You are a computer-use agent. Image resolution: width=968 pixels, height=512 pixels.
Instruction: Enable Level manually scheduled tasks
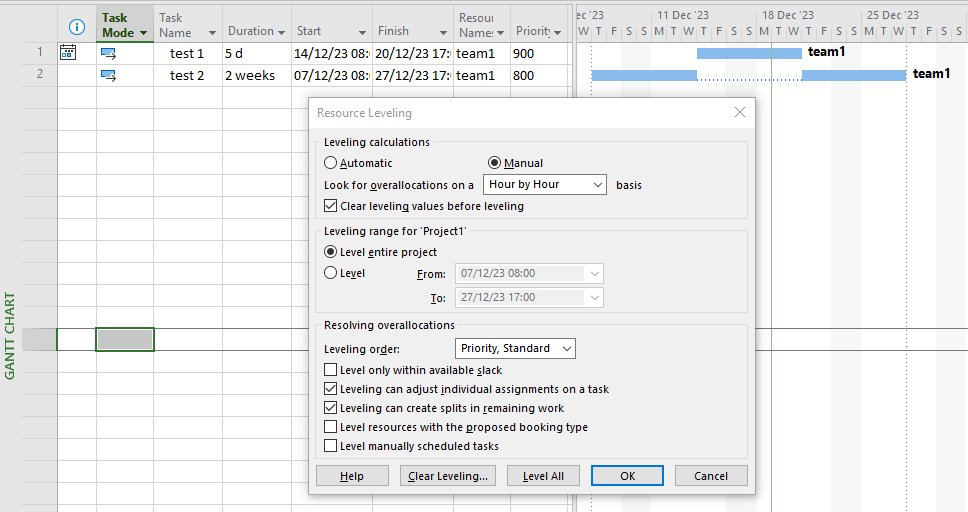(x=331, y=446)
